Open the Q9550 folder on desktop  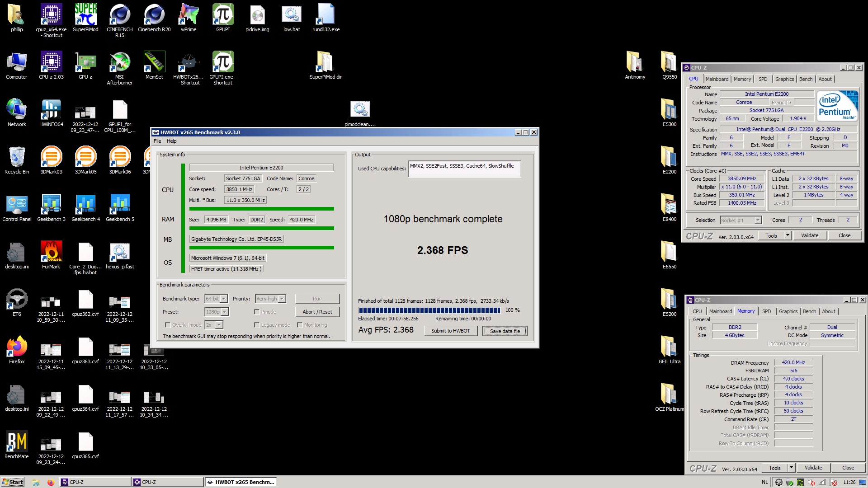[670, 66]
